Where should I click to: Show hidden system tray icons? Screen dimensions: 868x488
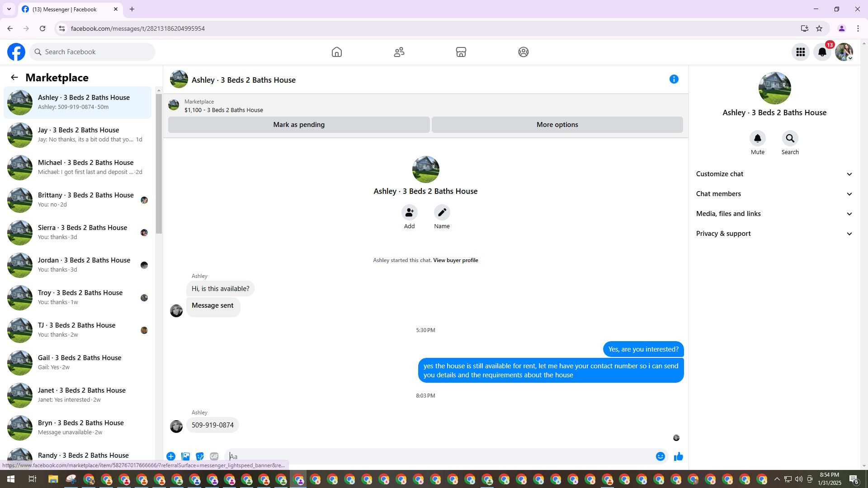point(777,479)
